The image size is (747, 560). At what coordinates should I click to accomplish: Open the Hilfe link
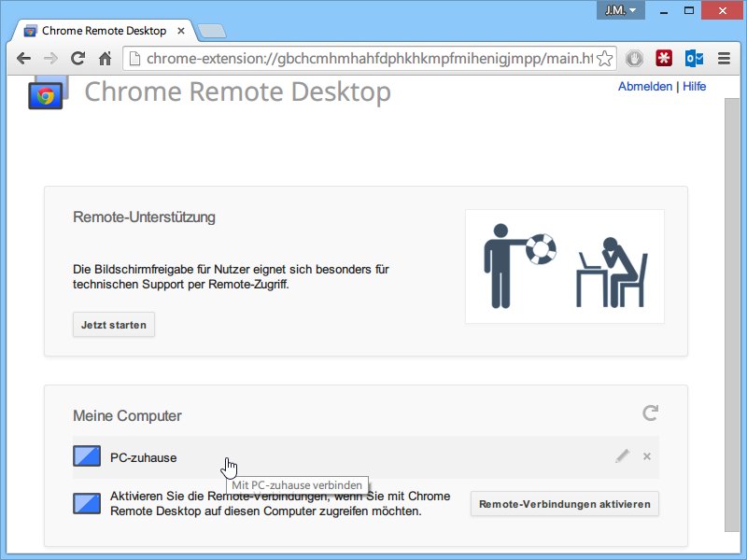click(x=694, y=86)
